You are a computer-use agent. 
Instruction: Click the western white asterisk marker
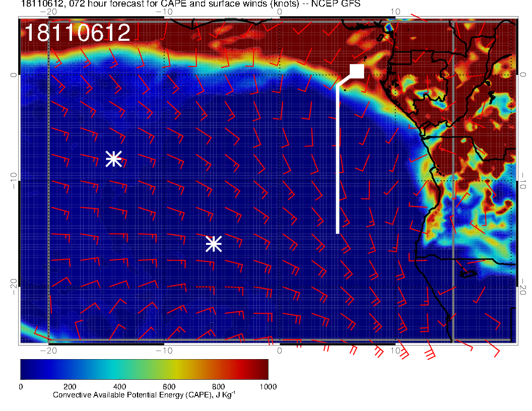113,158
